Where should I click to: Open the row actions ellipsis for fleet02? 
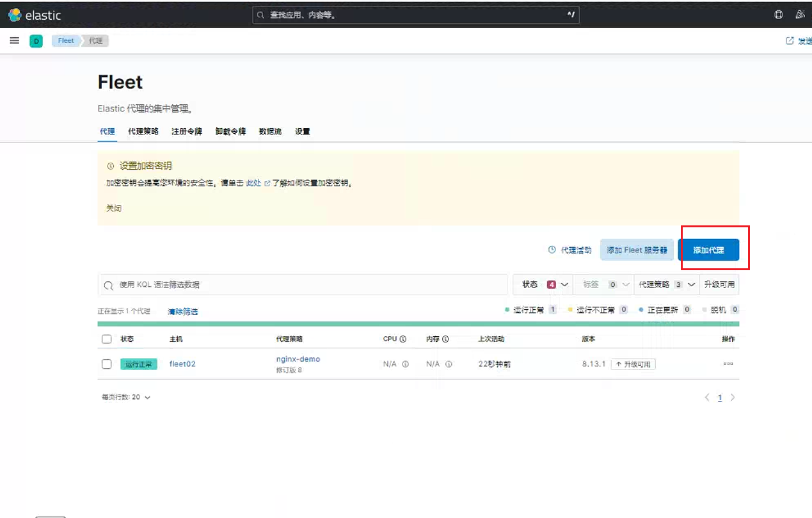[x=728, y=364]
